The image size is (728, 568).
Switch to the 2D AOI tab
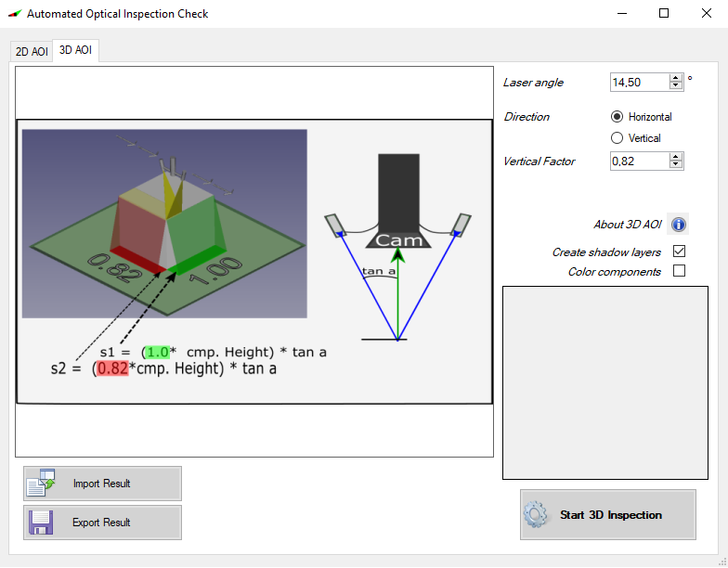(32, 52)
